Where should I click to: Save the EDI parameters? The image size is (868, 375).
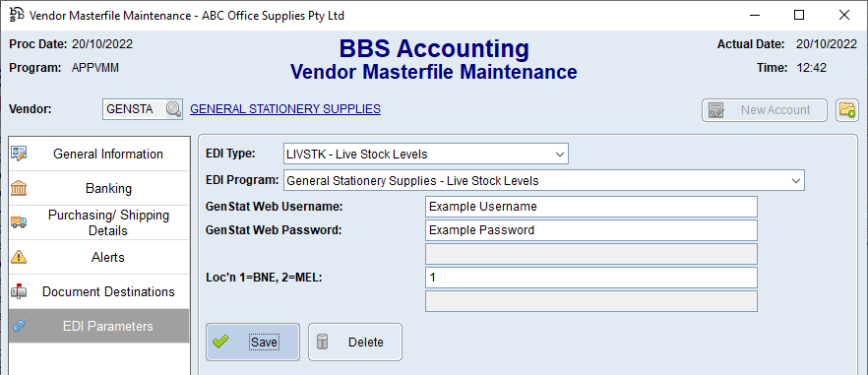click(253, 343)
